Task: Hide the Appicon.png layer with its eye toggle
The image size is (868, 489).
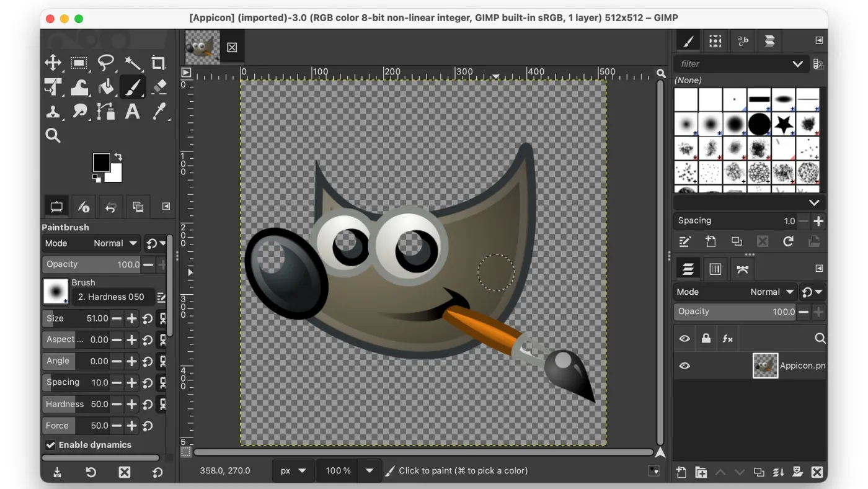Action: click(x=684, y=366)
